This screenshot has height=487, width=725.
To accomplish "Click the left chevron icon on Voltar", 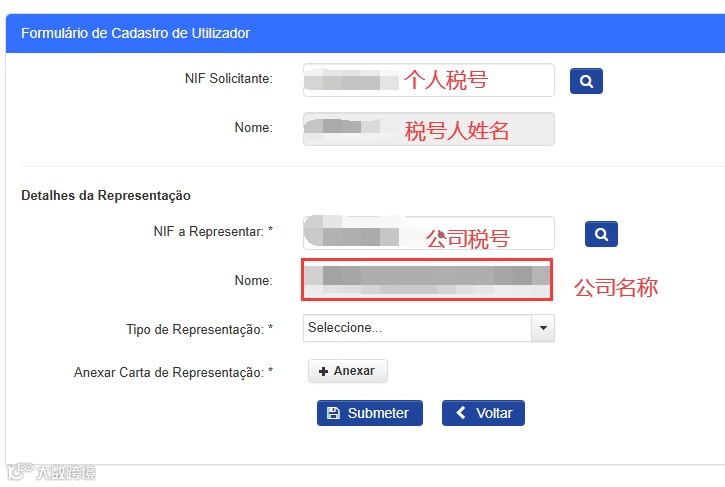I will tap(461, 413).
